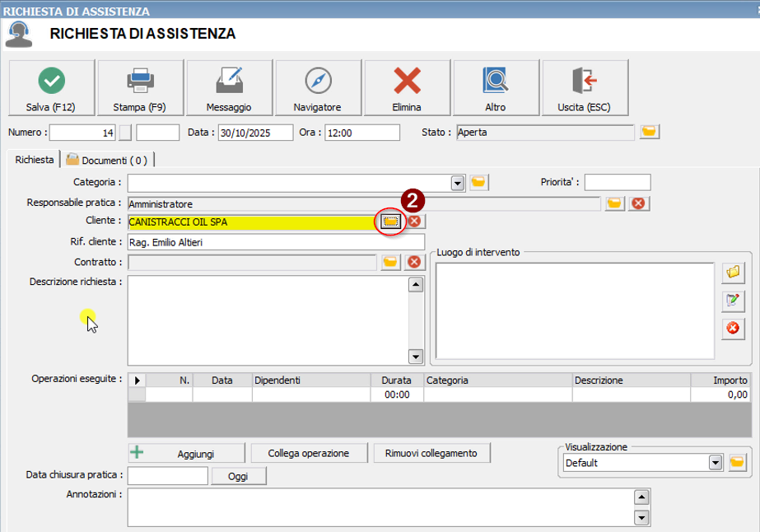Remove the Responsabile pratica with red X
This screenshot has width=760, height=532.
[x=637, y=203]
